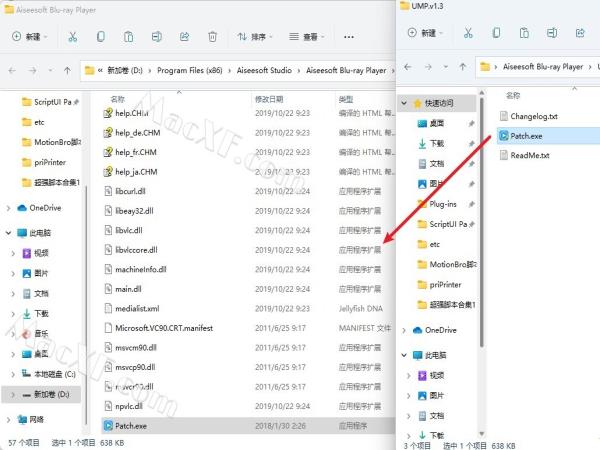Open Network in left window sidebar
Screen dimensions: 600x450
coord(31,420)
